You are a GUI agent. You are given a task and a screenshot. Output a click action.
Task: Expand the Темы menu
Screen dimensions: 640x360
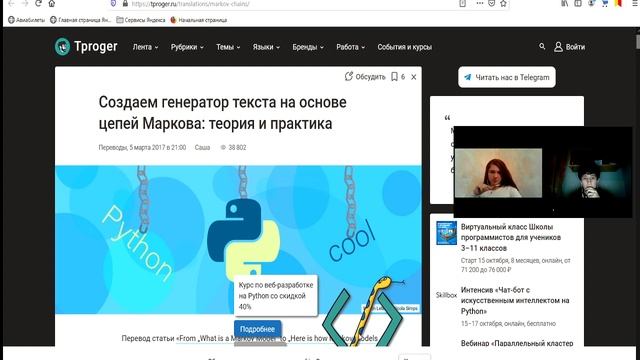[x=228, y=47]
